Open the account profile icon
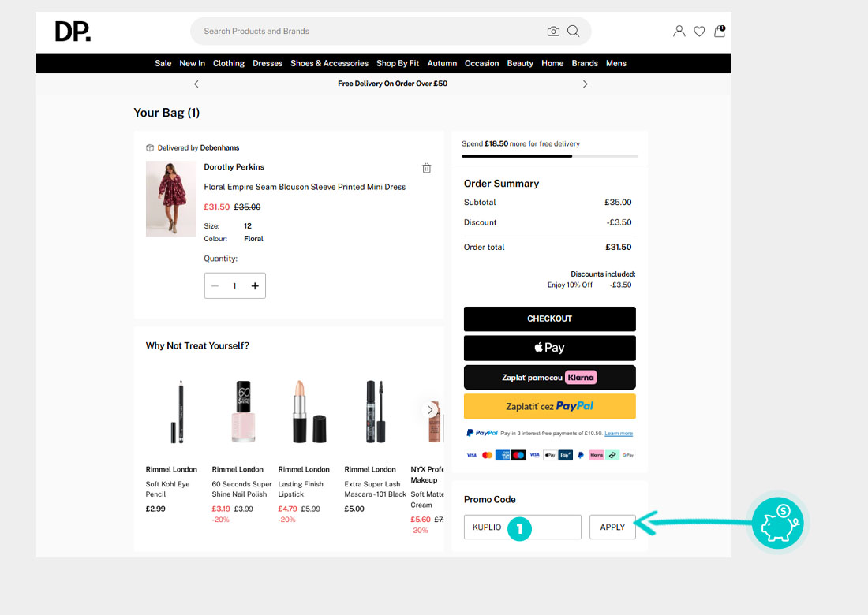The height and width of the screenshot is (615, 868). (x=679, y=32)
